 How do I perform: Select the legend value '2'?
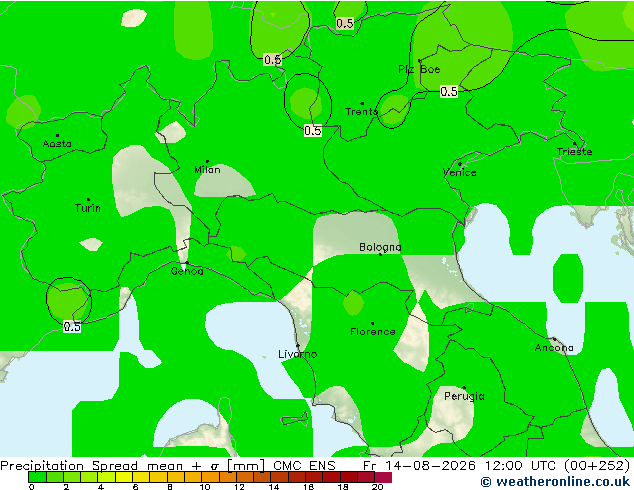click(66, 487)
